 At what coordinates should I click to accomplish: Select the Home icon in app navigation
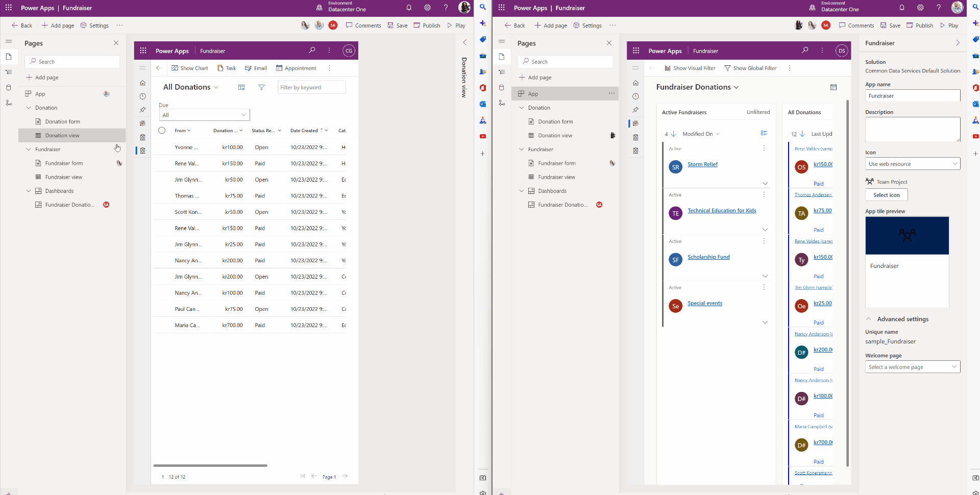[x=143, y=83]
